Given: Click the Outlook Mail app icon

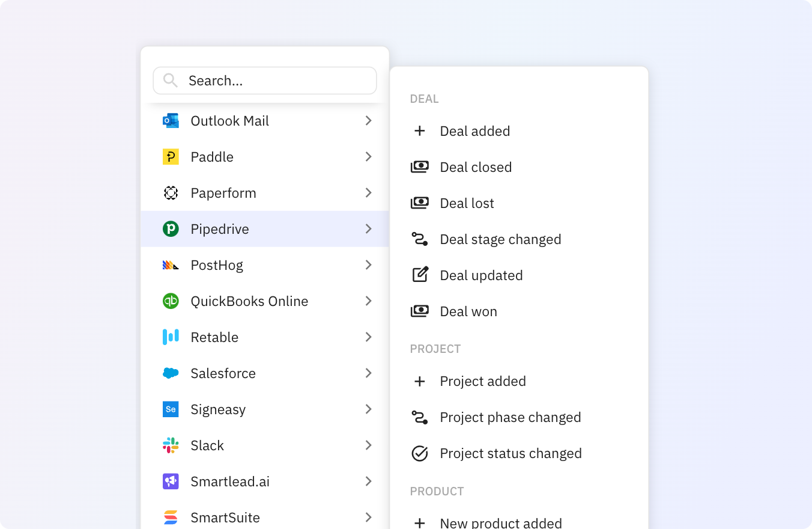Looking at the screenshot, I should [171, 121].
